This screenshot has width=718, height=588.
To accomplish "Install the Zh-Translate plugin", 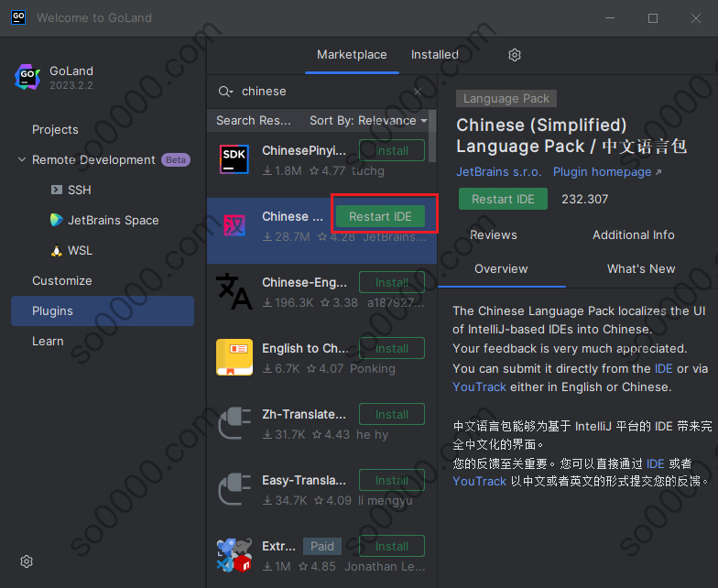I will pyautogui.click(x=392, y=414).
